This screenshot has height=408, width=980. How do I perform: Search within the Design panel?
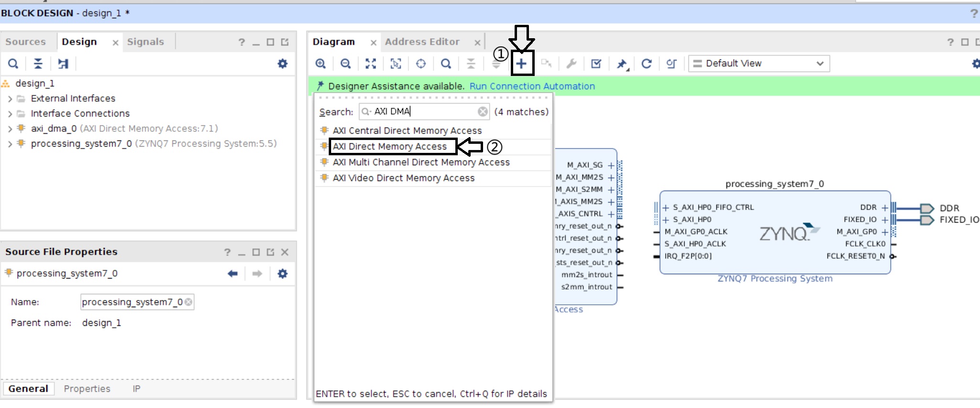13,64
